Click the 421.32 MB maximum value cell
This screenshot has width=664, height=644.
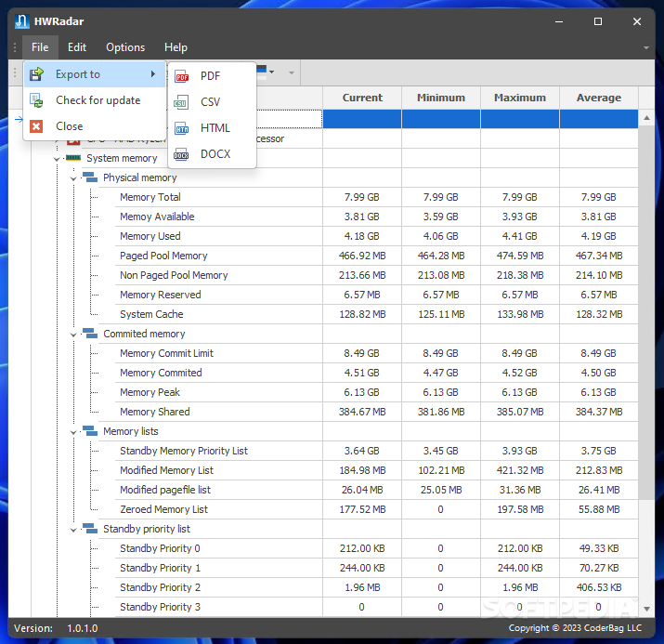(x=520, y=470)
